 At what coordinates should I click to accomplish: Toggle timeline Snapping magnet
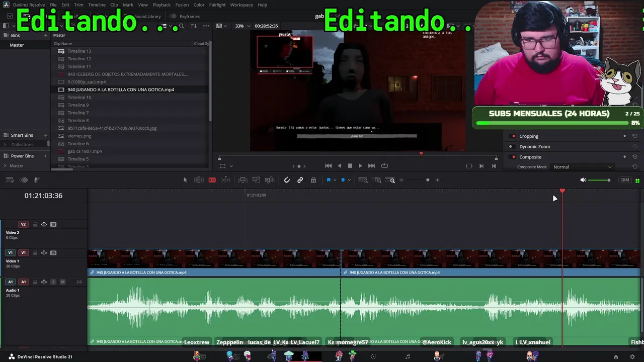[x=287, y=180]
